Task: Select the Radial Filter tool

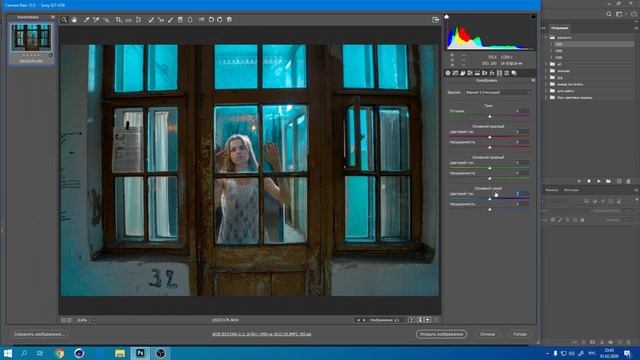Action: [x=190, y=20]
